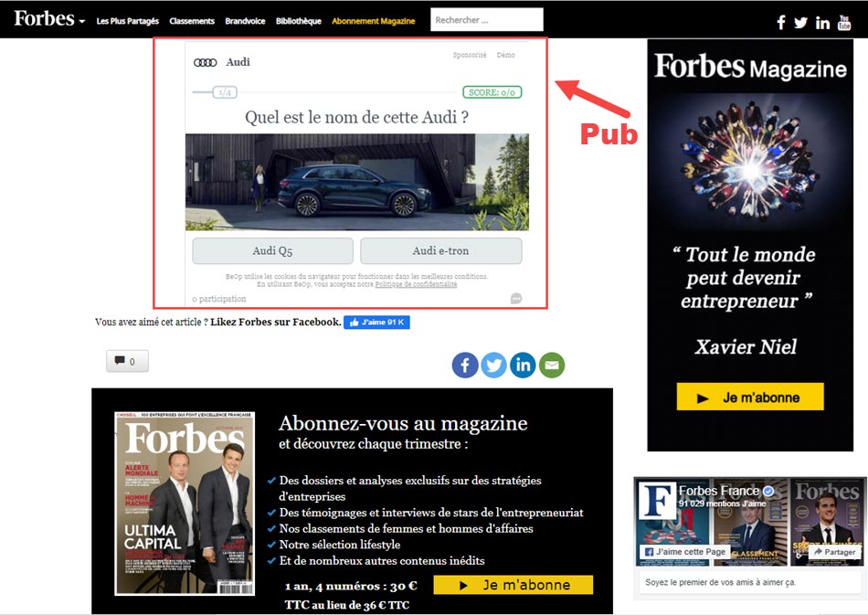The height and width of the screenshot is (615, 868).
Task: Open Forbes LinkedIn from header icon
Action: click(822, 23)
